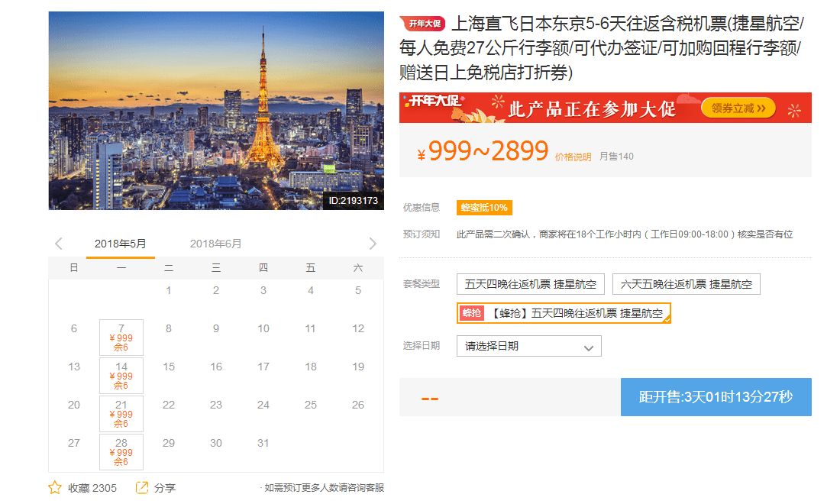The image size is (840, 504).
Task: Select May 21 priced ¥999
Action: 121,413
